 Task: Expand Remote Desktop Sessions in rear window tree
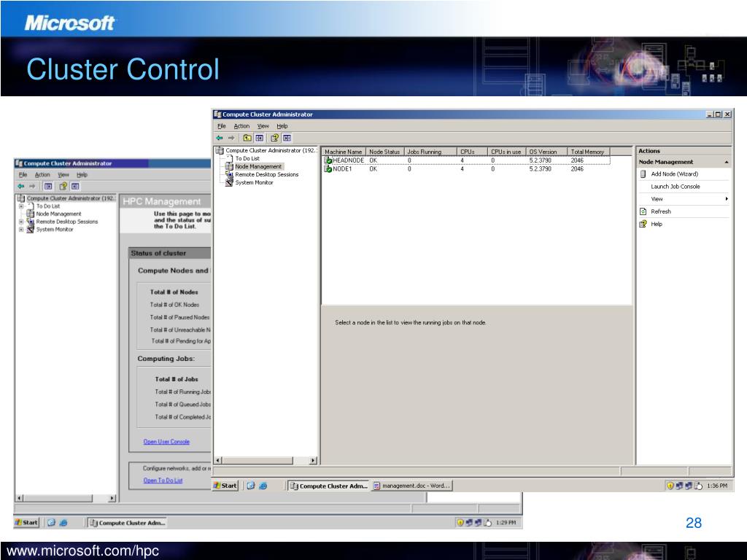click(x=21, y=222)
